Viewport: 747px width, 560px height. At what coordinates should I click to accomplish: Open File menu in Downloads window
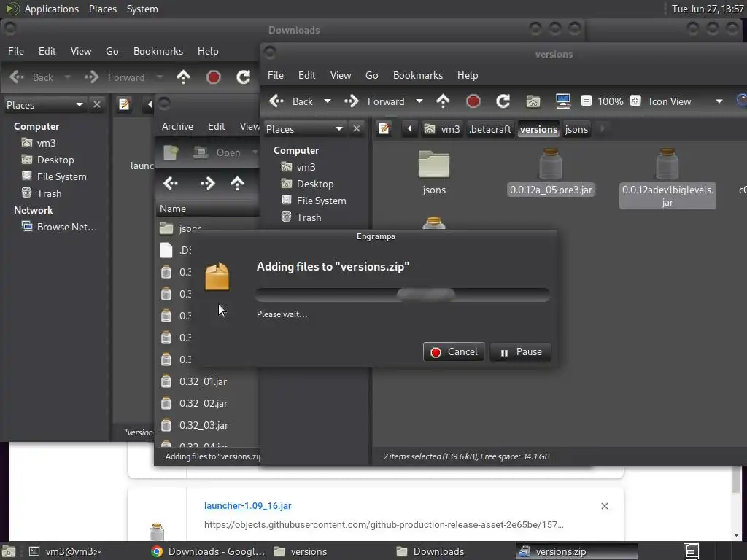(16, 51)
